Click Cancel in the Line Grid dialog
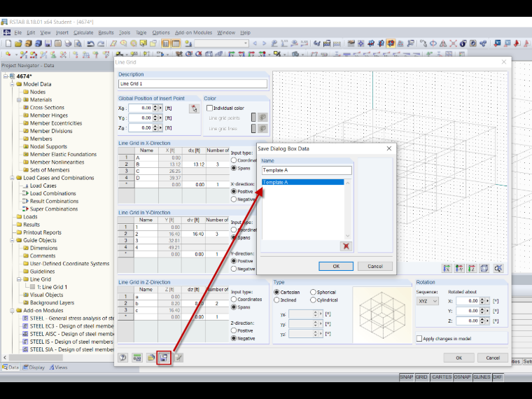 point(493,358)
